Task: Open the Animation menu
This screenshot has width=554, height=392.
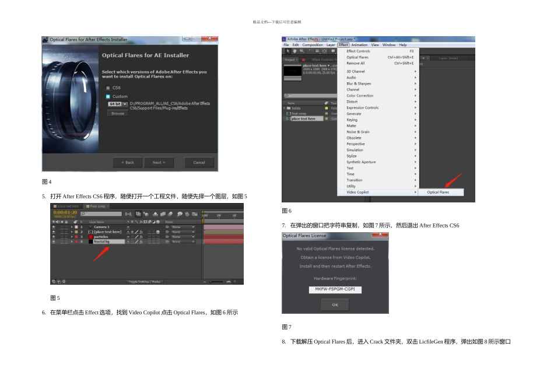Action: coord(359,45)
